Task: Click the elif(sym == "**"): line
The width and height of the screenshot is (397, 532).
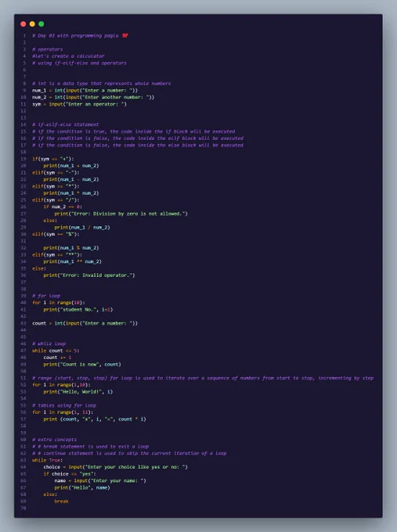Action: coord(57,254)
